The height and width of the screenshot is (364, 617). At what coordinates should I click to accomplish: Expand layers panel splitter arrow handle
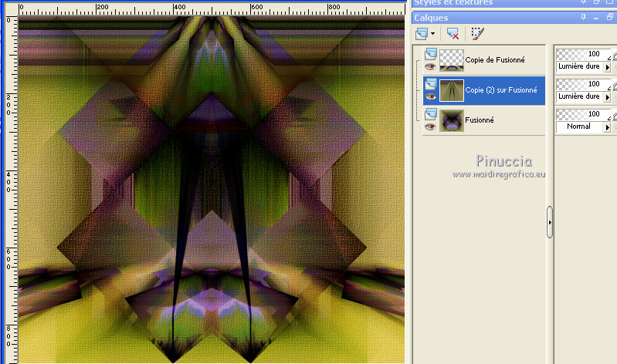pos(550,222)
